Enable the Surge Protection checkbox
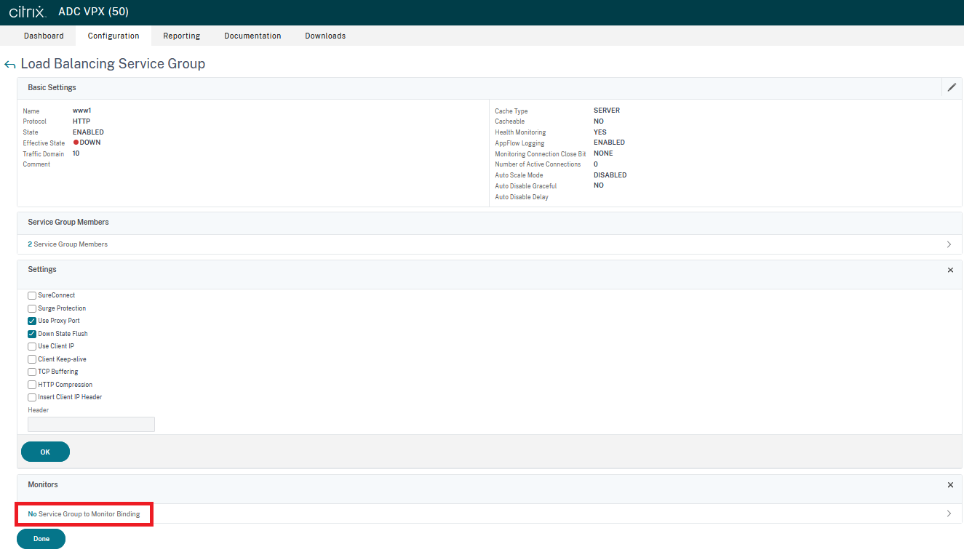 pos(32,308)
